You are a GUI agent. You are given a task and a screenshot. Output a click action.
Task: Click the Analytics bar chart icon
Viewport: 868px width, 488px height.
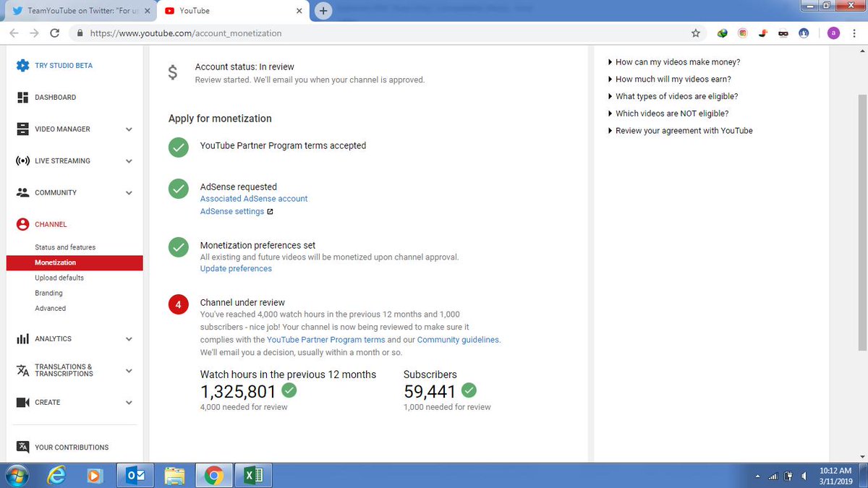point(22,339)
